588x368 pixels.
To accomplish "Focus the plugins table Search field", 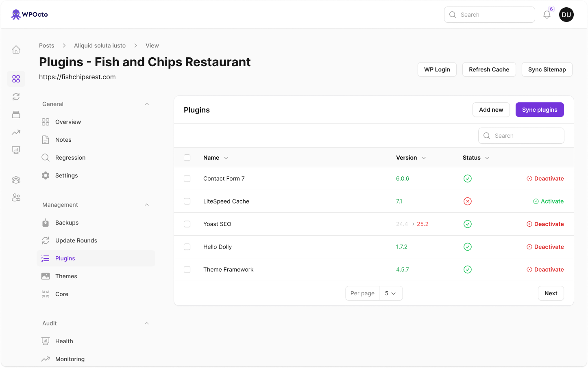I will tap(521, 136).
